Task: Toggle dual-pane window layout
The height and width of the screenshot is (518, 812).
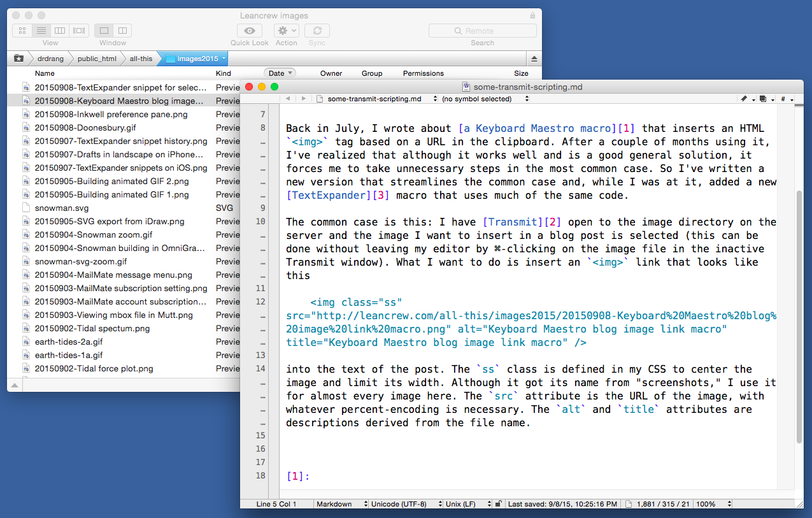Action: [122, 31]
